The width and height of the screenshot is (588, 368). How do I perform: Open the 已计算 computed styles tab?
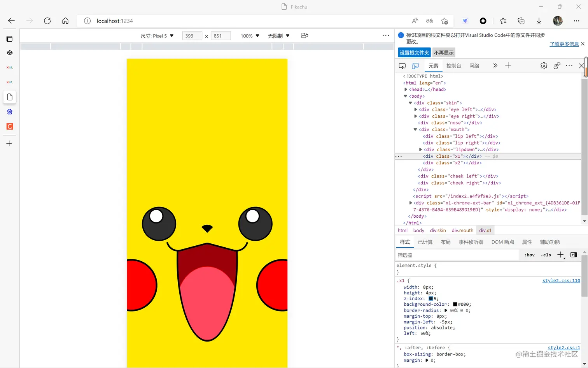(425, 242)
